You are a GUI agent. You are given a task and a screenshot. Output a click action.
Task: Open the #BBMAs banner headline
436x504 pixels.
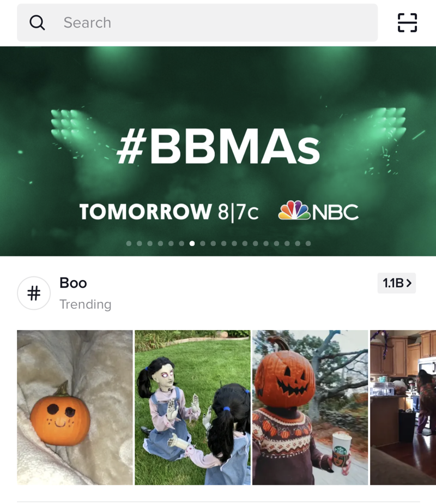click(x=218, y=147)
